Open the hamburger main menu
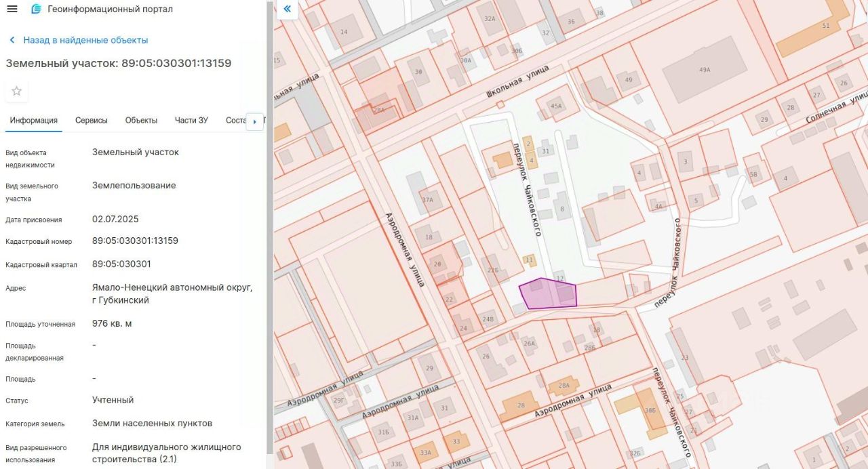Viewport: 868px width, 469px height. click(x=12, y=9)
